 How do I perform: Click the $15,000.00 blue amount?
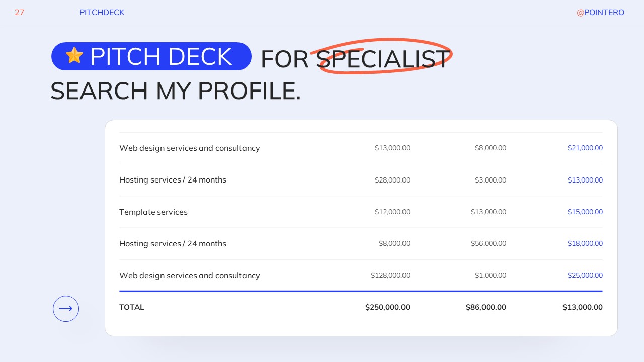pyautogui.click(x=585, y=212)
